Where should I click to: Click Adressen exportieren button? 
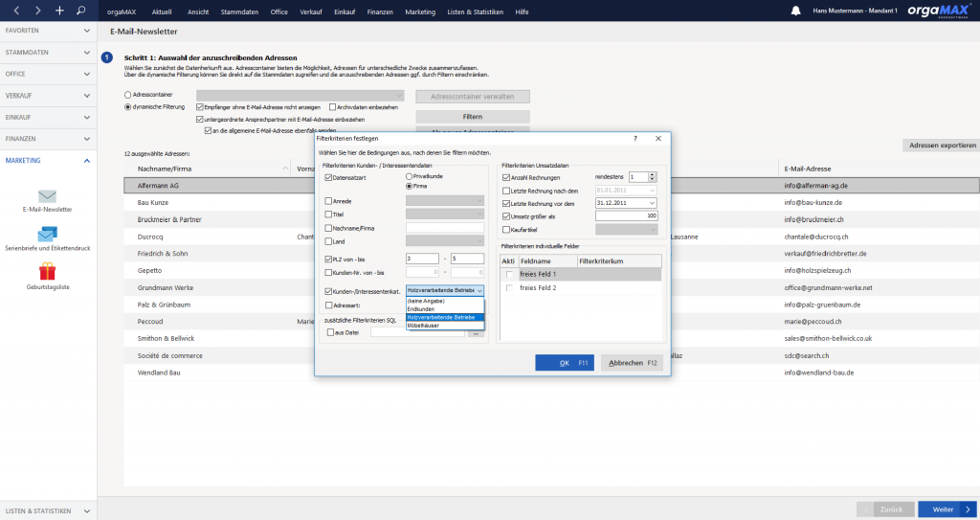[942, 146]
